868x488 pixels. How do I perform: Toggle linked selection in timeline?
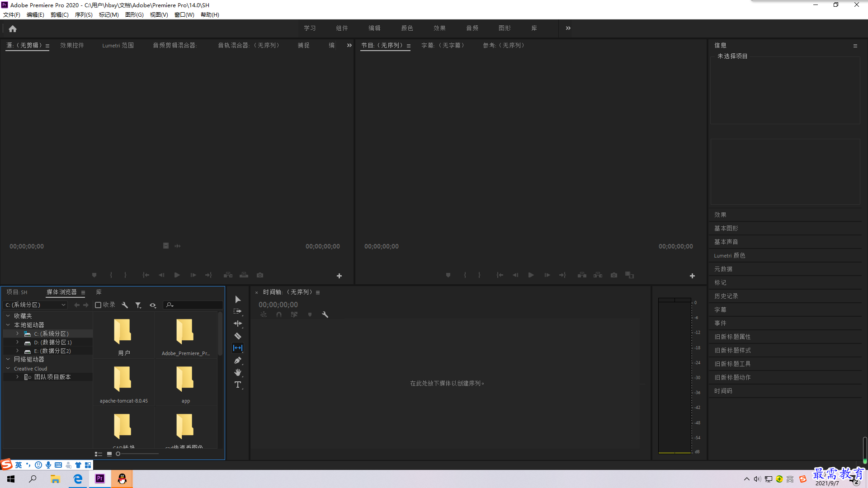[294, 314]
